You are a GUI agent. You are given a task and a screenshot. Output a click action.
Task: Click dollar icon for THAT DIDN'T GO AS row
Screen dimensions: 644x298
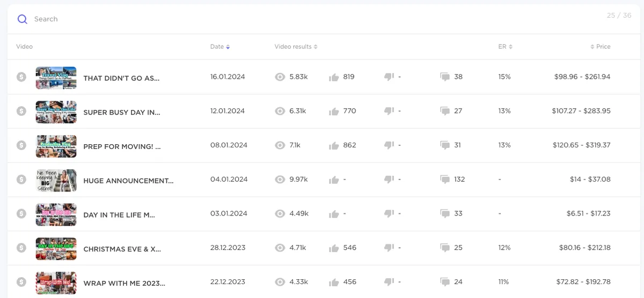21,77
